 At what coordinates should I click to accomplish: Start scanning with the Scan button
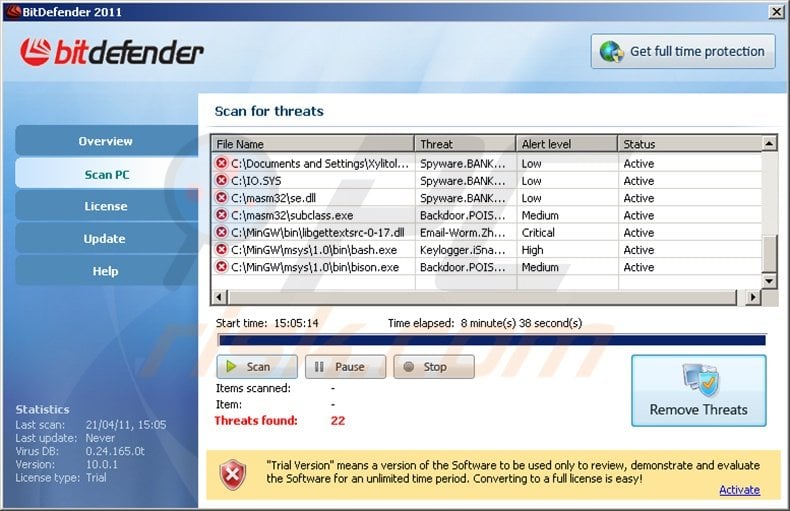pos(257,367)
